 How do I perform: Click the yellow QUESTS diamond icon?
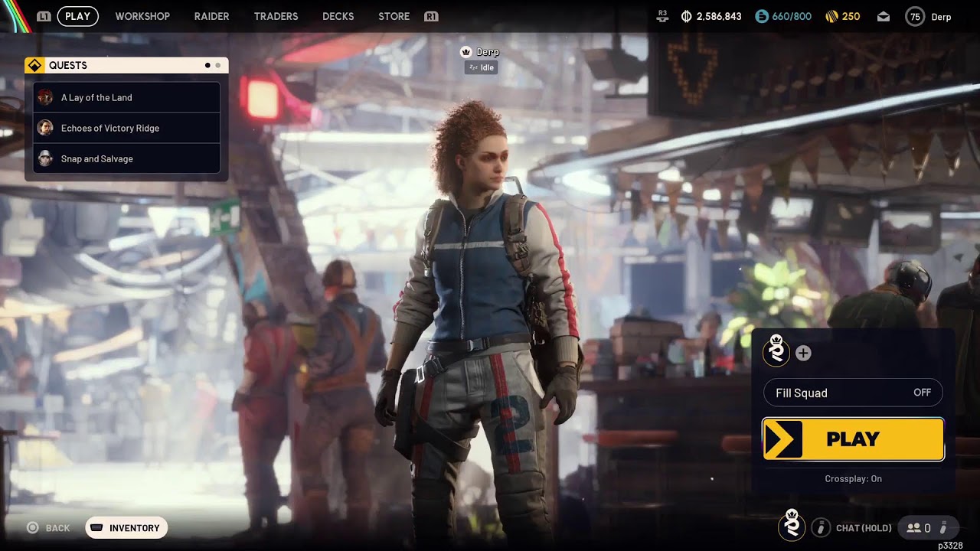(x=34, y=65)
